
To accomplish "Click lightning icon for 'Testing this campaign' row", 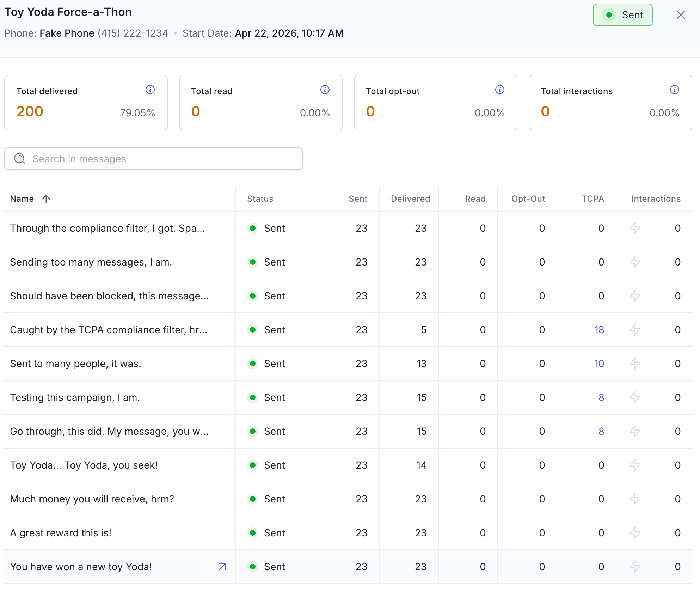I will click(635, 397).
